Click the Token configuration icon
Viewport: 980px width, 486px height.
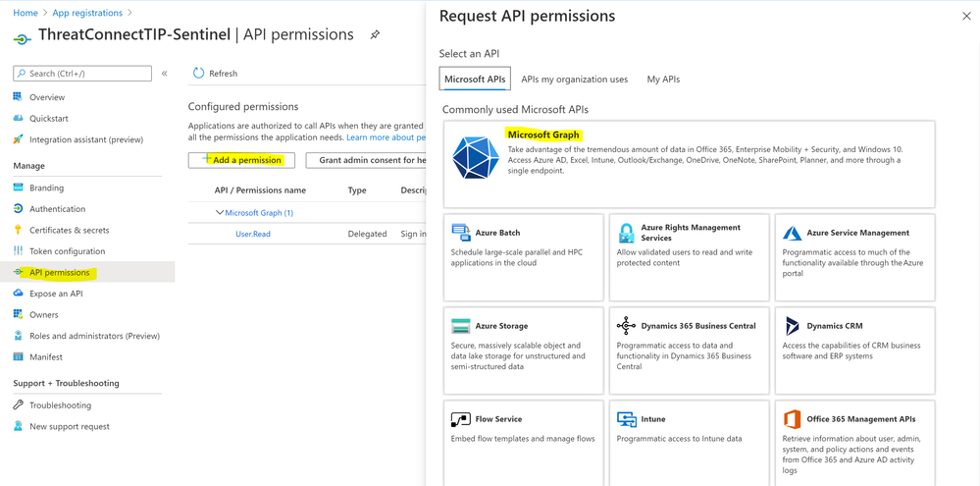click(18, 250)
